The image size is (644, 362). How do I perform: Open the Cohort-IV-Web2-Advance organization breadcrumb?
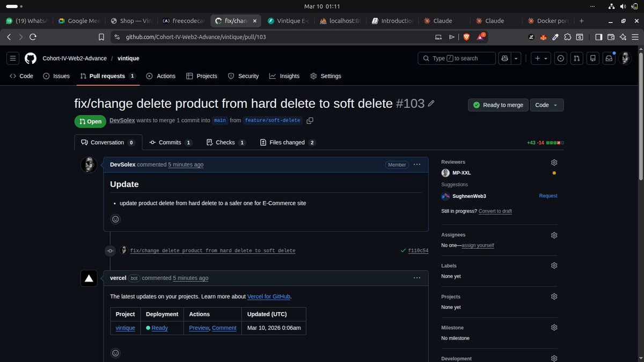(x=75, y=58)
